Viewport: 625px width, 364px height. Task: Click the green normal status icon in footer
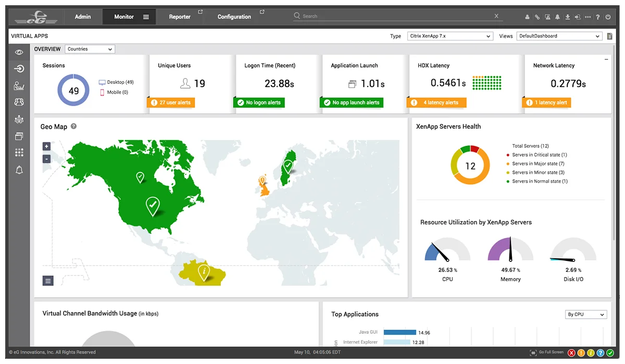tap(610, 353)
